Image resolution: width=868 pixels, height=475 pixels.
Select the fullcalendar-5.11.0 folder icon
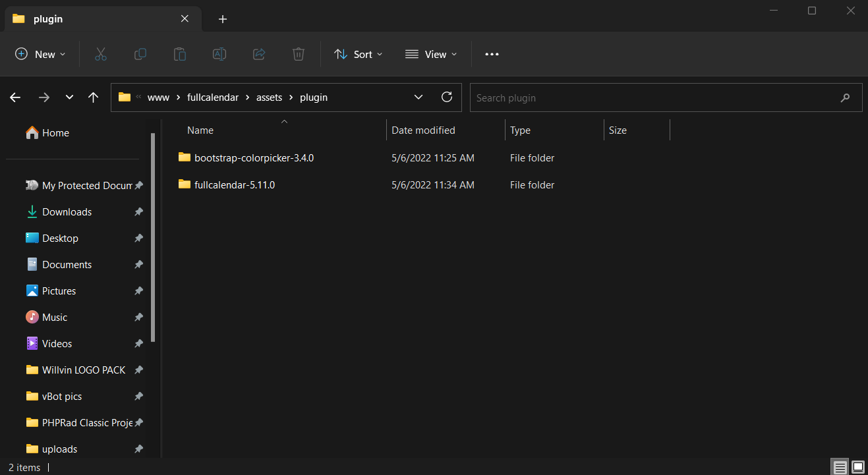(185, 184)
